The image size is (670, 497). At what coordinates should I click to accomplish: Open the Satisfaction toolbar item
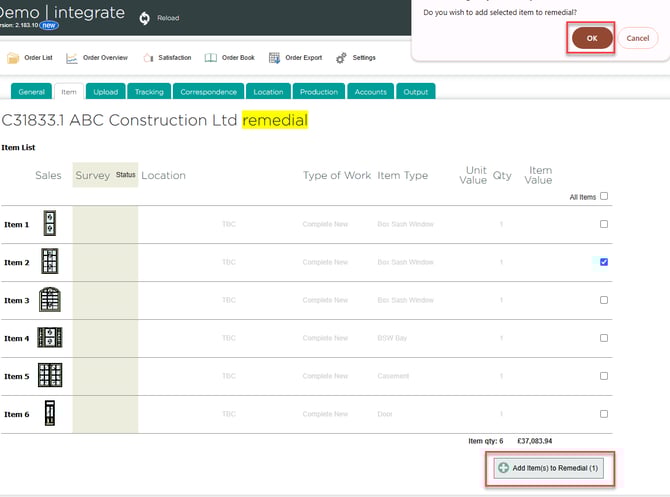pos(149,58)
